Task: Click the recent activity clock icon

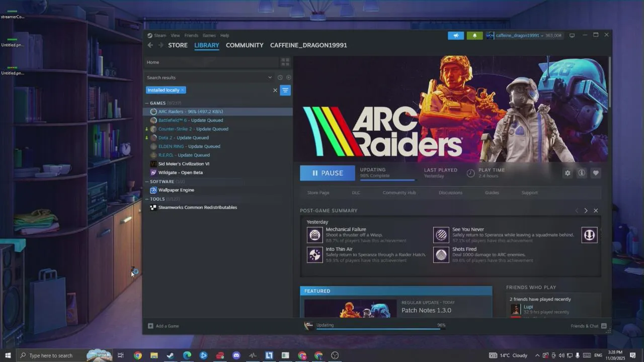Action: tap(280, 77)
